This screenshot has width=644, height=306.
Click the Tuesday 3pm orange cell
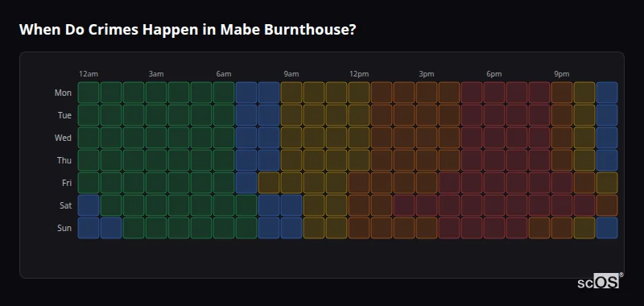click(427, 115)
